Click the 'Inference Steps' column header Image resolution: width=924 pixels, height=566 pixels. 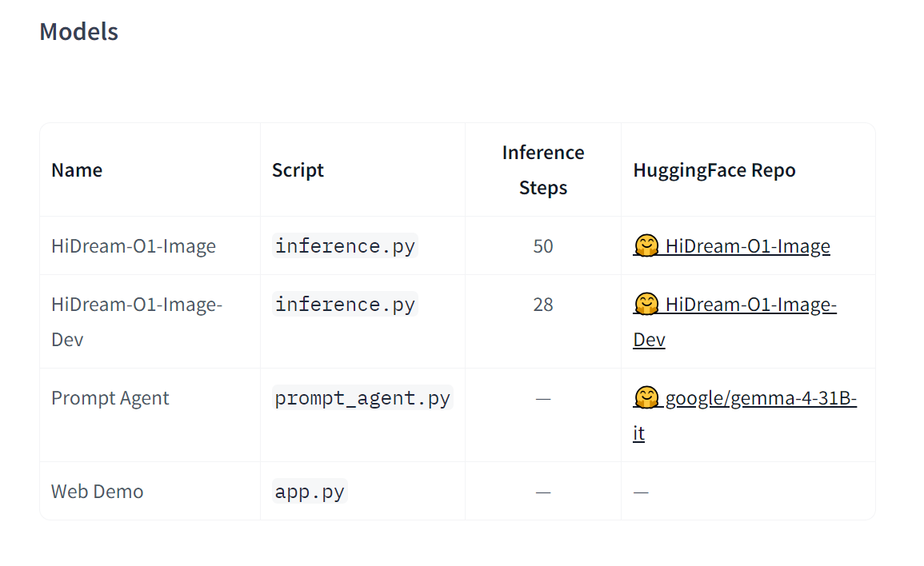tap(542, 170)
